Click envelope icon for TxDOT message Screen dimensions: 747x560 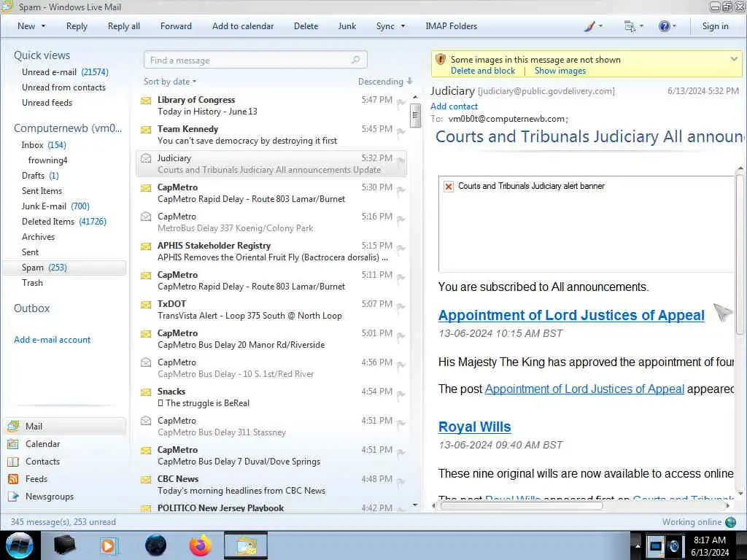click(x=146, y=304)
